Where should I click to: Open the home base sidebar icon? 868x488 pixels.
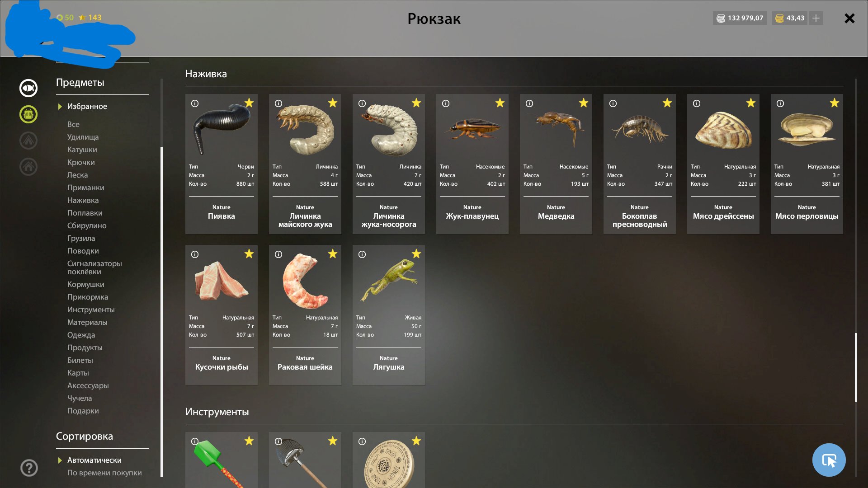pos(28,167)
